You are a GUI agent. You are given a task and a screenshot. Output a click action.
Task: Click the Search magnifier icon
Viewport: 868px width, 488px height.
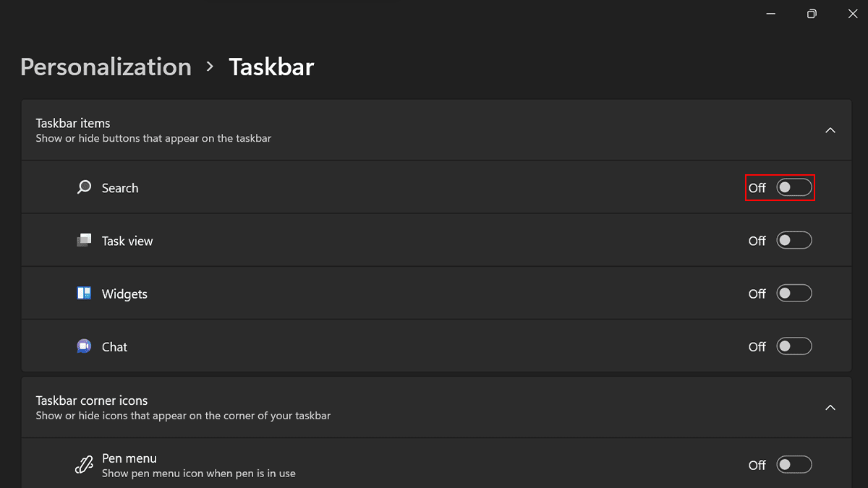coord(83,187)
